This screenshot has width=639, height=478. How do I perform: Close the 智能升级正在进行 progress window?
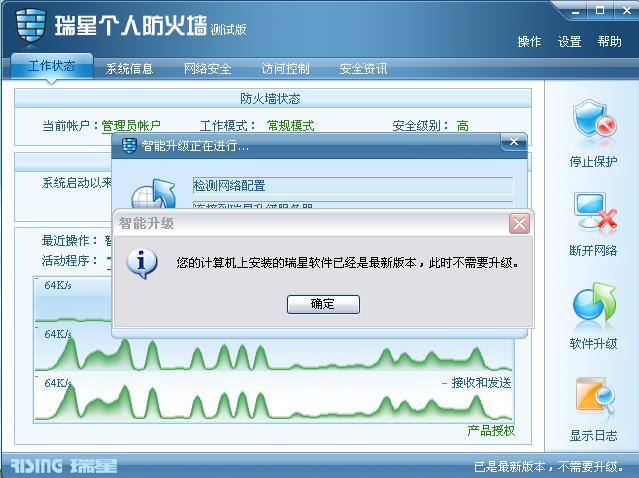click(x=513, y=142)
